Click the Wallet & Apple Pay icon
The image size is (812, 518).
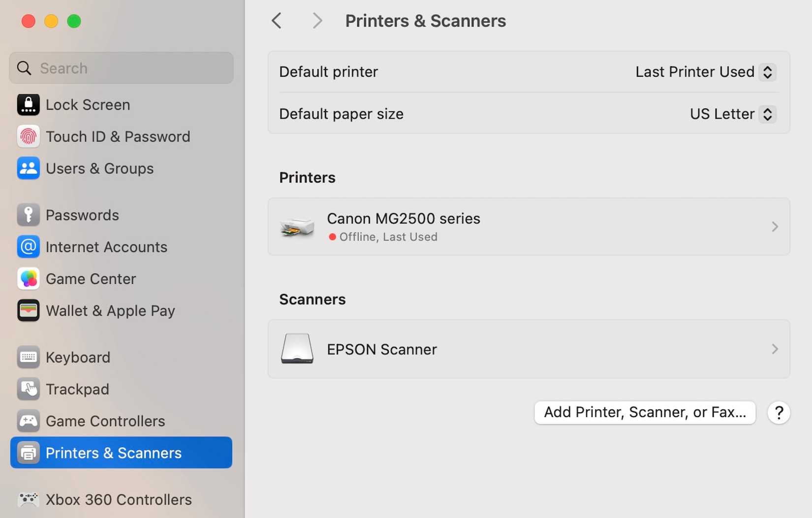point(28,311)
